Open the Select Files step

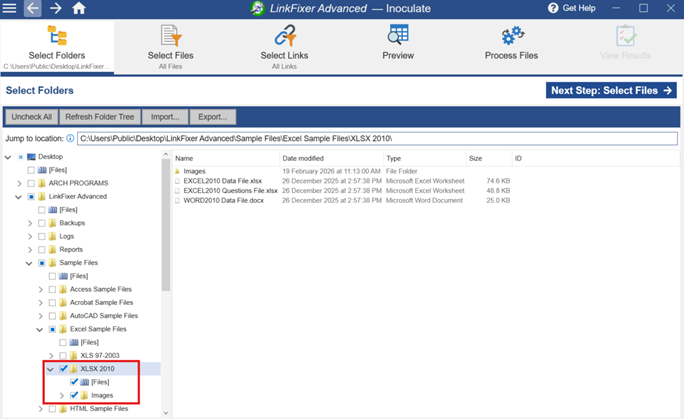[x=171, y=47]
